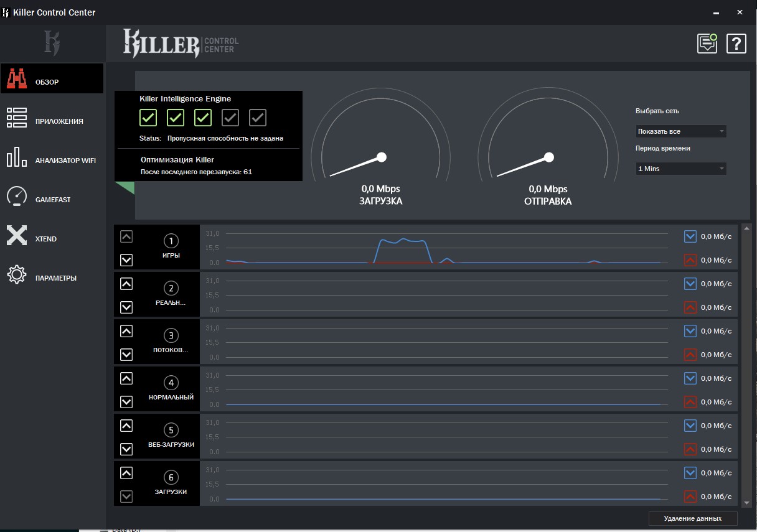The image size is (757, 532).
Task: Toggle blue download indicator for ИГРЫ row
Action: (690, 236)
